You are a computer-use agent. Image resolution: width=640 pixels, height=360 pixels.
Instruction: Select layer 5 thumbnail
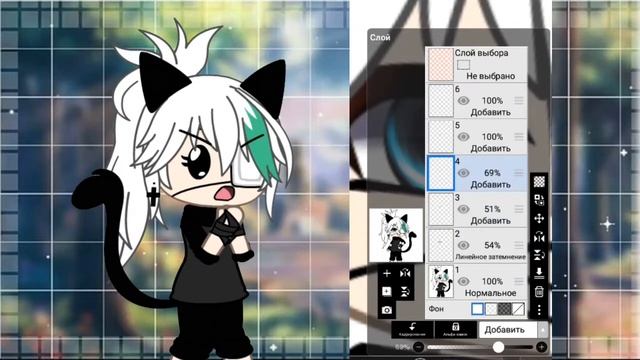pyautogui.click(x=441, y=137)
